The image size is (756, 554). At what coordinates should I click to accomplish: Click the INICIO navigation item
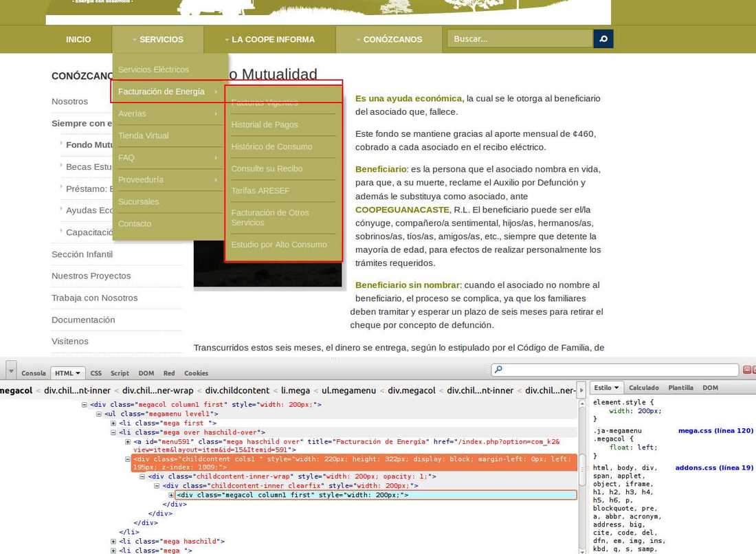(78, 40)
